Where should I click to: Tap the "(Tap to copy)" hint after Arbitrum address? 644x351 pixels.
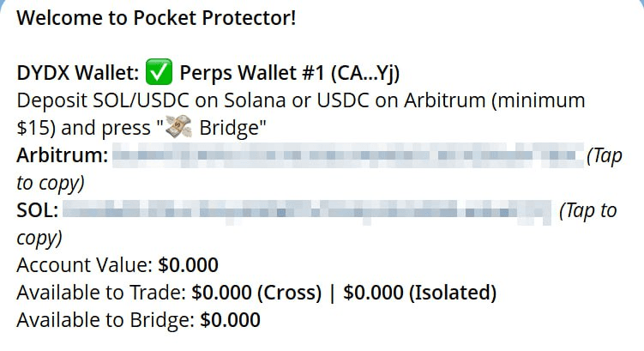pos(605,156)
